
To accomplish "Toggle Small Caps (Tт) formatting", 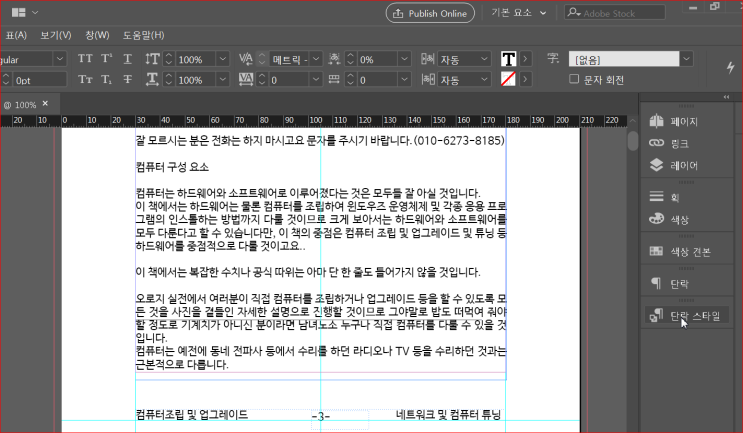I will coord(85,79).
